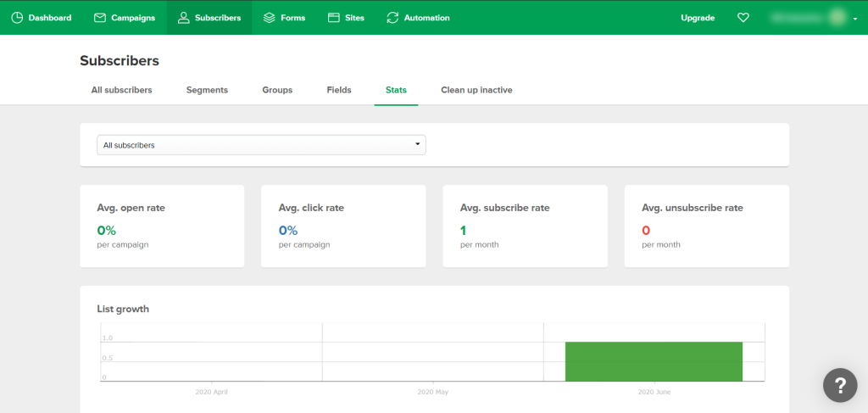
Task: Click the heart icon in top bar
Action: click(x=743, y=18)
